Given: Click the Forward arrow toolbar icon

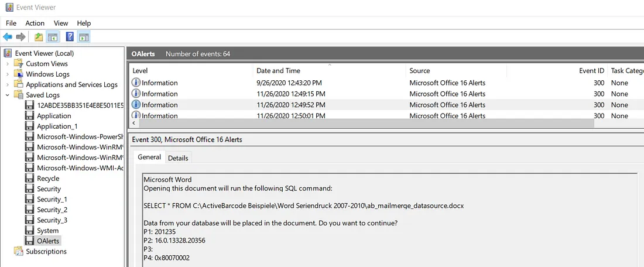Looking at the screenshot, I should tap(20, 37).
